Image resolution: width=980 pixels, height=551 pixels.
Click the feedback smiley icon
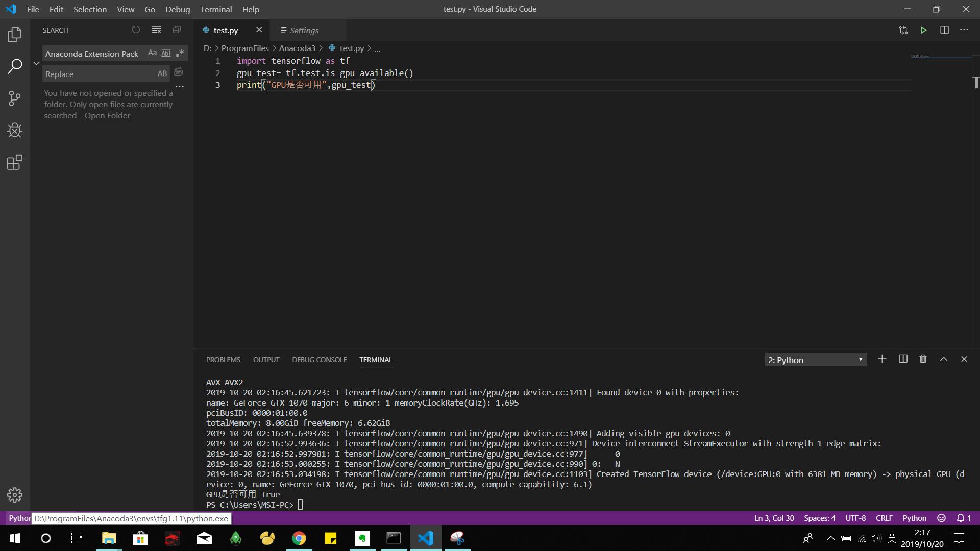tap(942, 518)
